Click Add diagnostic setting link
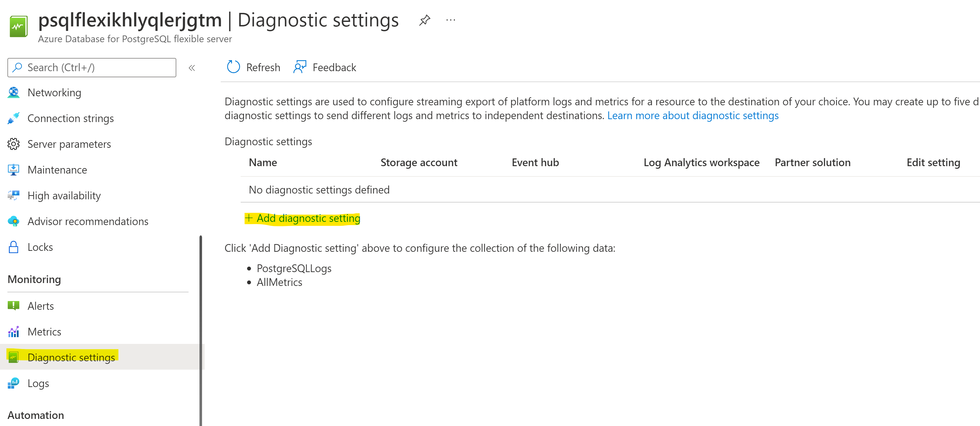 308,219
